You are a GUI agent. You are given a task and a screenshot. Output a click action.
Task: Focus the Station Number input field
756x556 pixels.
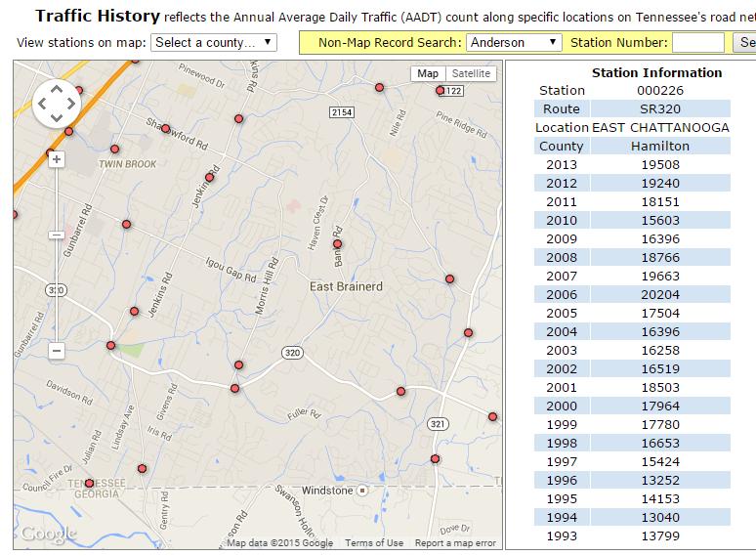point(698,42)
